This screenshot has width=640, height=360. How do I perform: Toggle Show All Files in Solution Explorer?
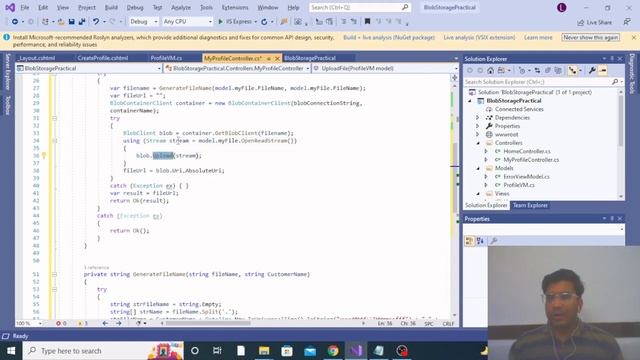click(x=558, y=71)
